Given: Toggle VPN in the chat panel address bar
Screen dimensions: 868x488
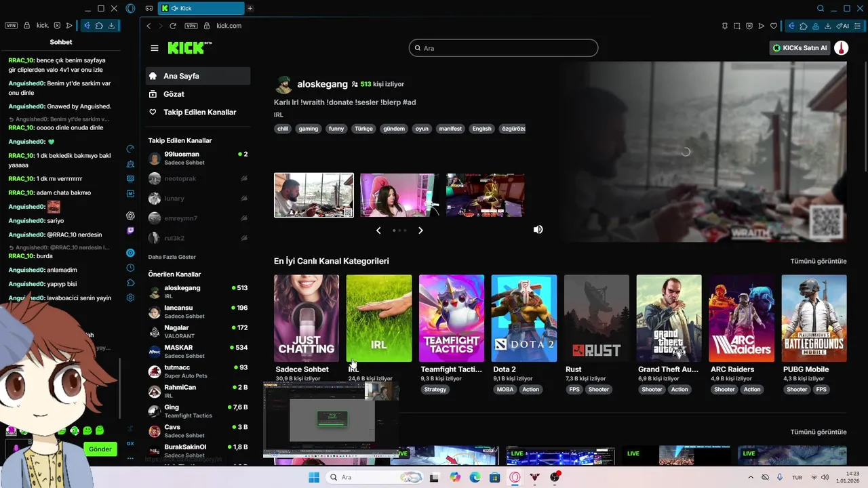Looking at the screenshot, I should coord(11,26).
